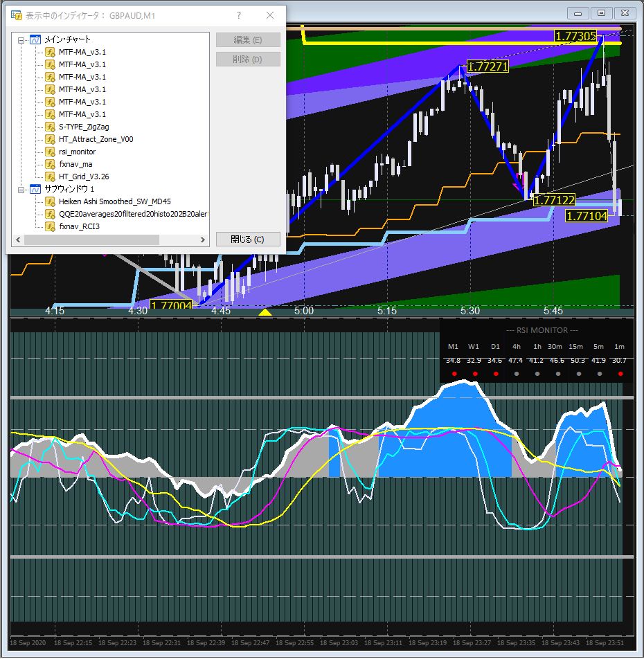This screenshot has width=644, height=659.
Task: Click the メイン・チャート chart icon
Action: tap(35, 39)
